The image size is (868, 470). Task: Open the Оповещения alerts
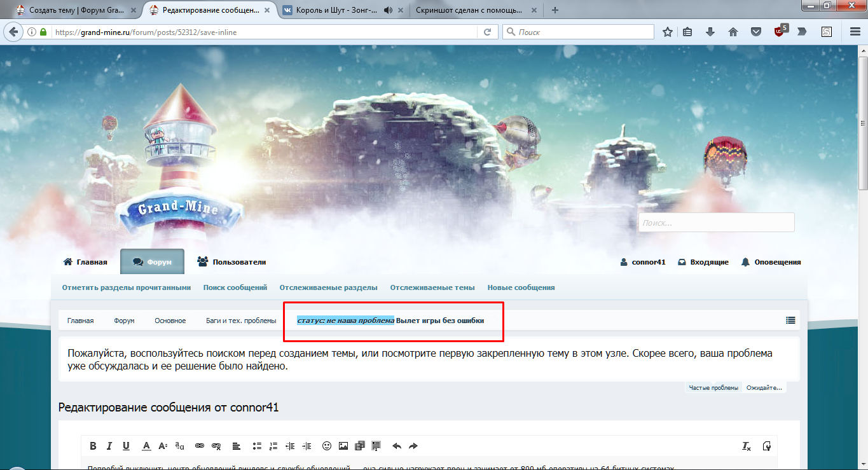pos(771,262)
